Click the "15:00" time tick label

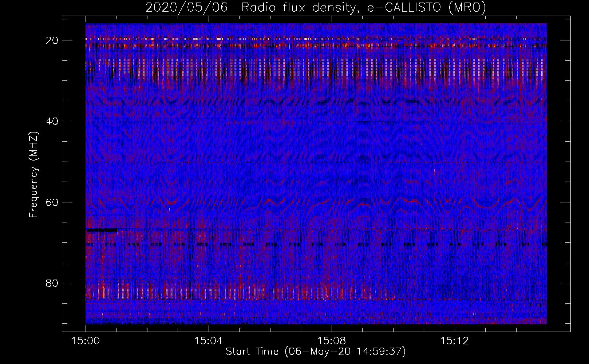pyautogui.click(x=86, y=341)
